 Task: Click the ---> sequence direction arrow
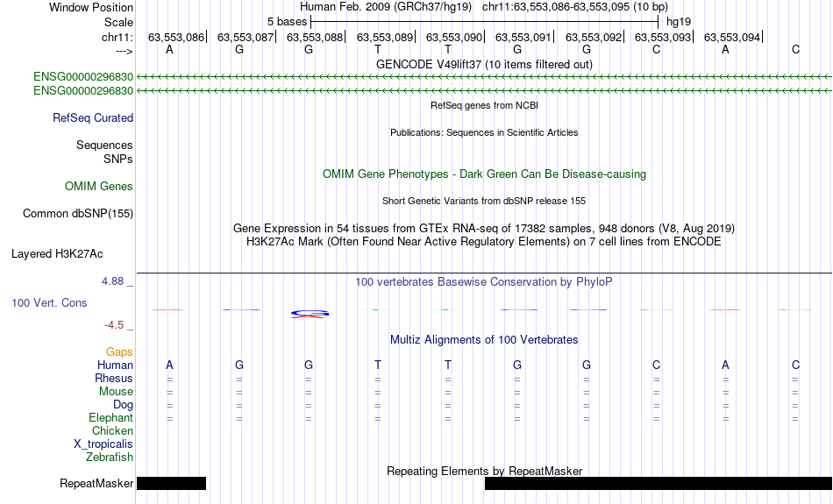pyautogui.click(x=124, y=51)
